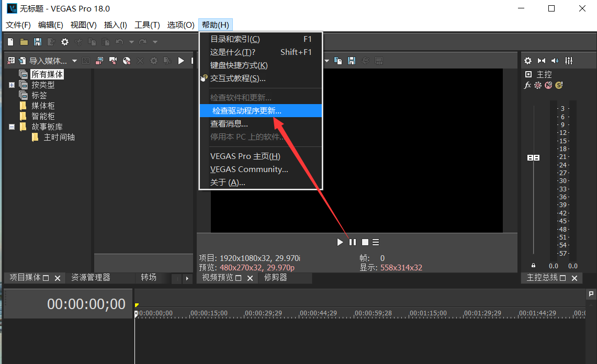Viewport: 597px width, 364px height.
Task: Open the 插入(I) menu
Action: point(115,25)
